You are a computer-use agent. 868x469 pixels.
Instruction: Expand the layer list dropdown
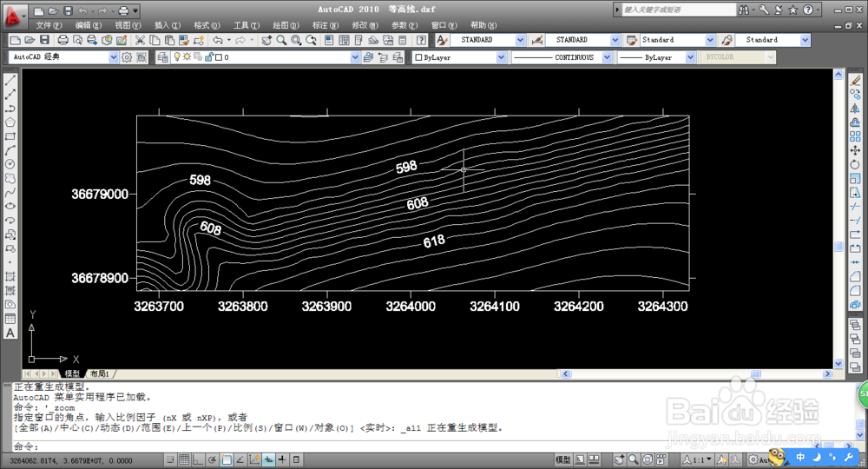(x=355, y=57)
